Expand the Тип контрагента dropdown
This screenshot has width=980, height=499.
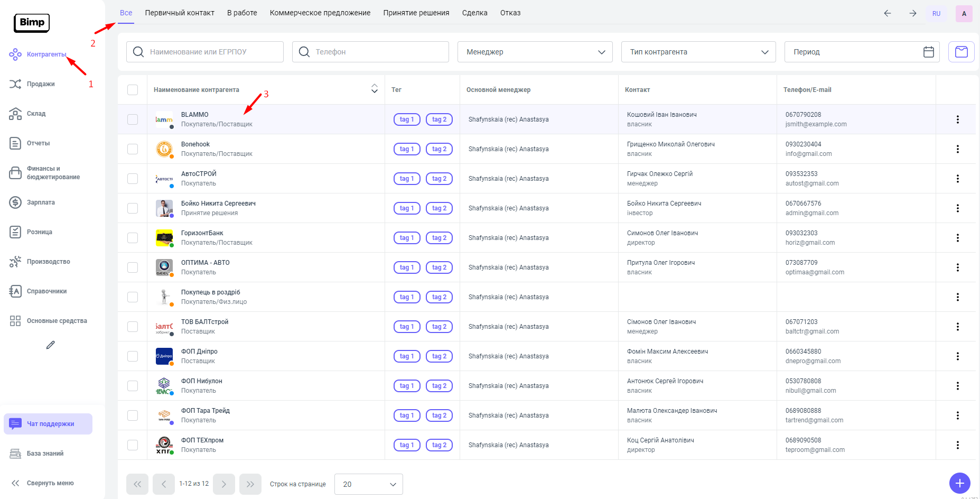pyautogui.click(x=698, y=52)
